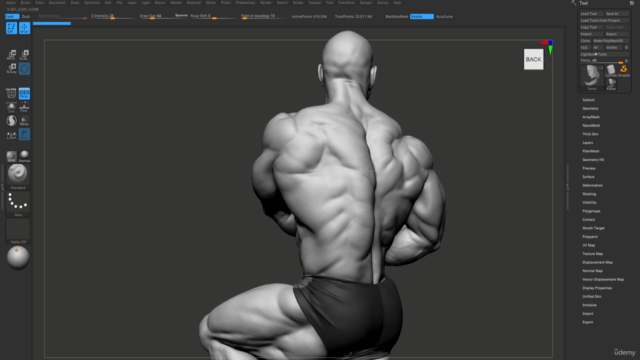Open the Alpha Off selector
Image resolution: width=640 pixels, height=360 pixels.
(x=18, y=231)
